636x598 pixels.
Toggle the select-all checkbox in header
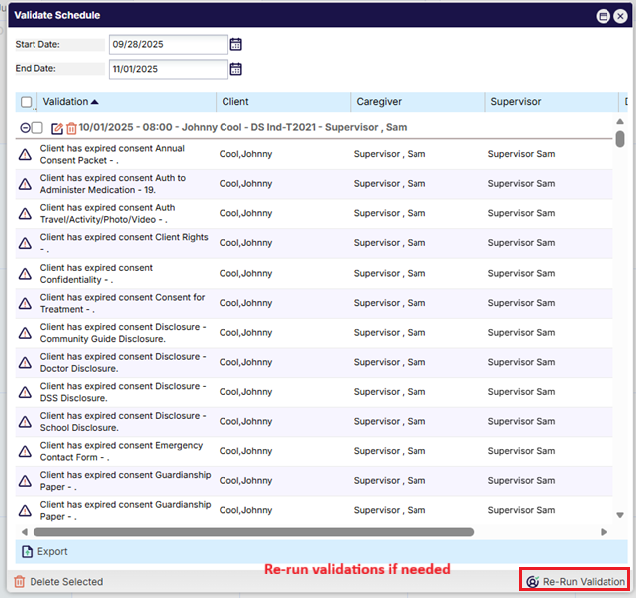point(27,102)
